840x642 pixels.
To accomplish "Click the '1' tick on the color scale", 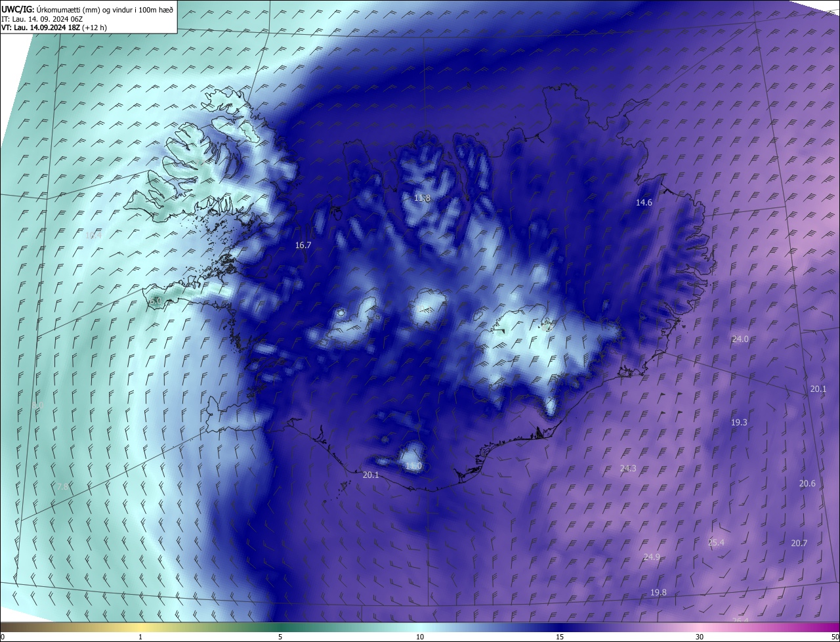I will point(140,637).
